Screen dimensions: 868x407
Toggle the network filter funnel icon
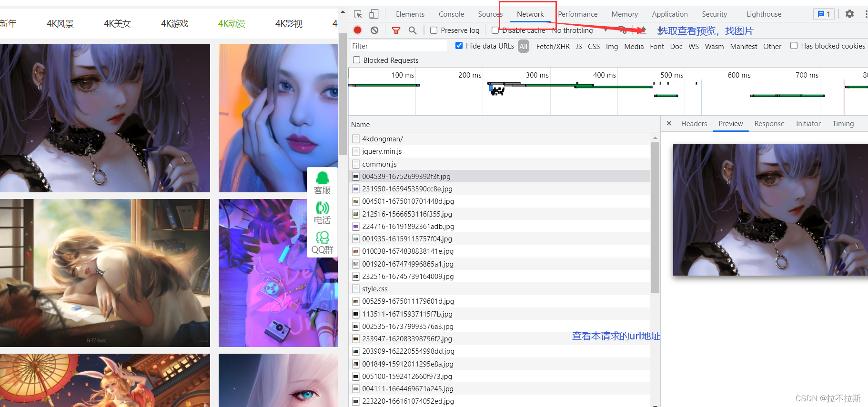[x=396, y=30]
